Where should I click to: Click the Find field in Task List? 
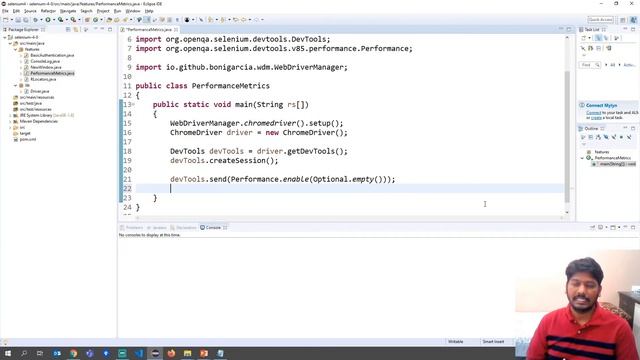(590, 65)
